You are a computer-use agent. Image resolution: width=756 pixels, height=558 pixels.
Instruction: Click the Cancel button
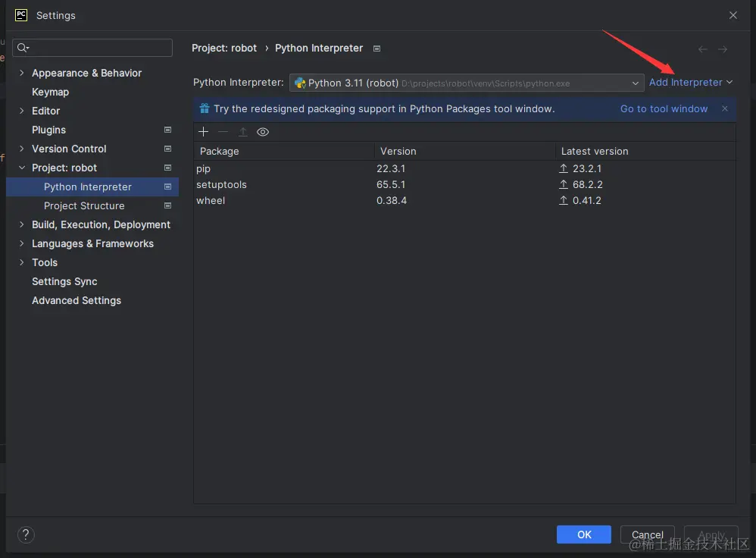click(x=647, y=534)
